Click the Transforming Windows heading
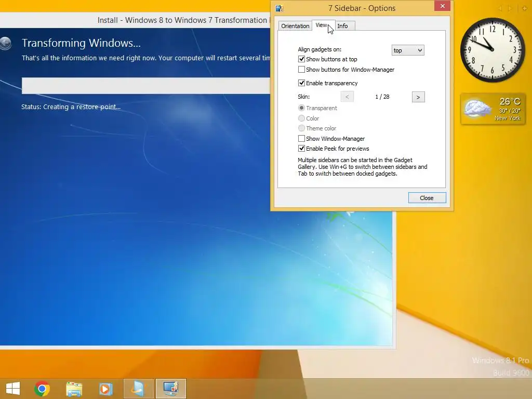Viewport: 532px width, 399px height. click(81, 43)
